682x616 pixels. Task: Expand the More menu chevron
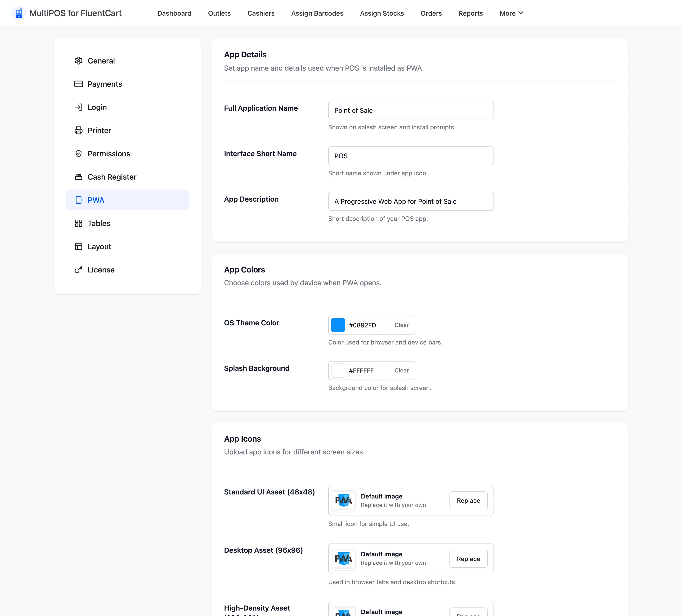[x=521, y=13]
